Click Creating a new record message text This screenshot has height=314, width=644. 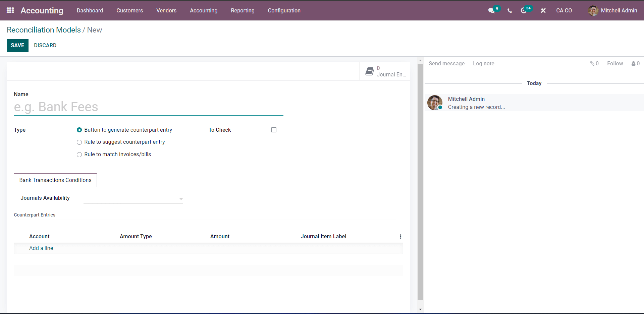pos(476,107)
